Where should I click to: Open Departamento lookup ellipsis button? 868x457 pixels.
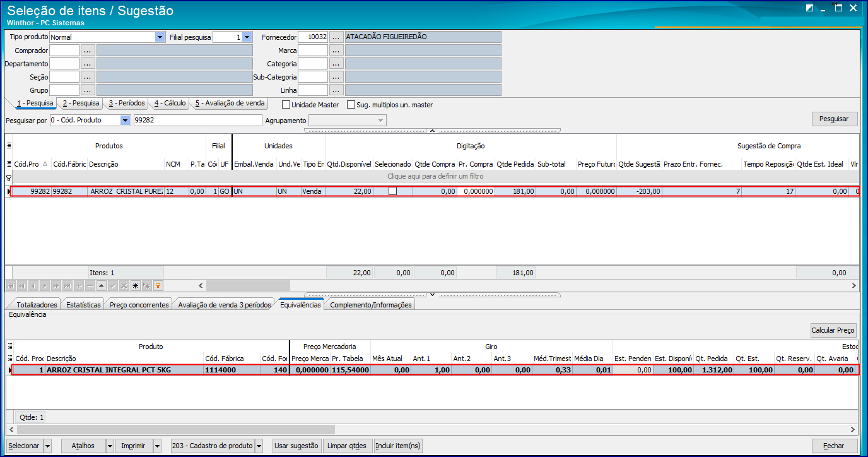coord(88,64)
